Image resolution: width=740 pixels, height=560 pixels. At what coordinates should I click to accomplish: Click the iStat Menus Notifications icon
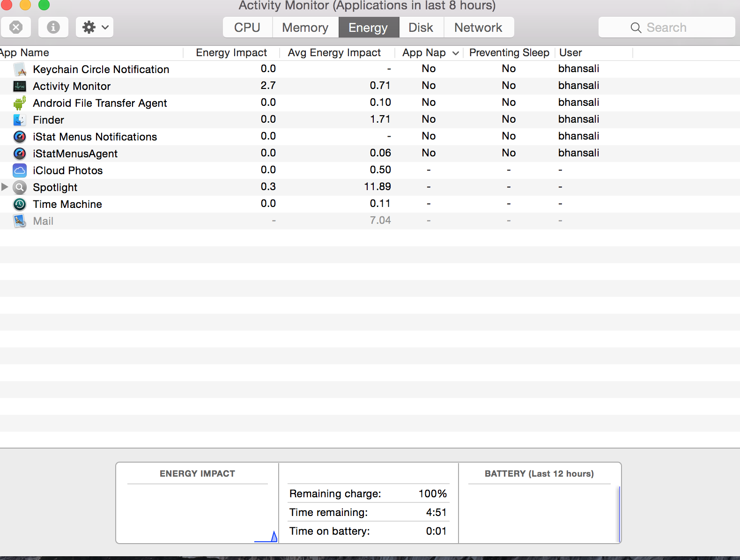click(20, 137)
